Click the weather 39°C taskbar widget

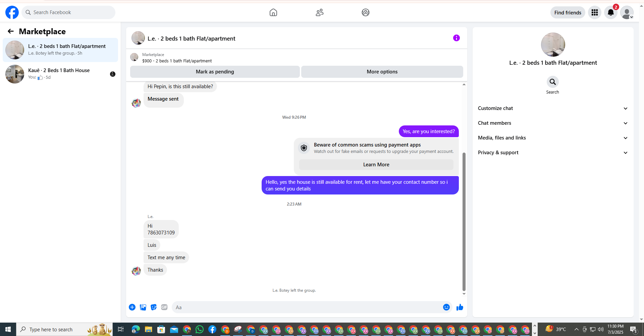coord(556,329)
